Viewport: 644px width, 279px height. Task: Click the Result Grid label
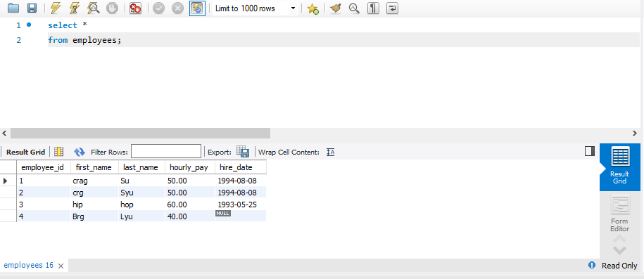25,152
